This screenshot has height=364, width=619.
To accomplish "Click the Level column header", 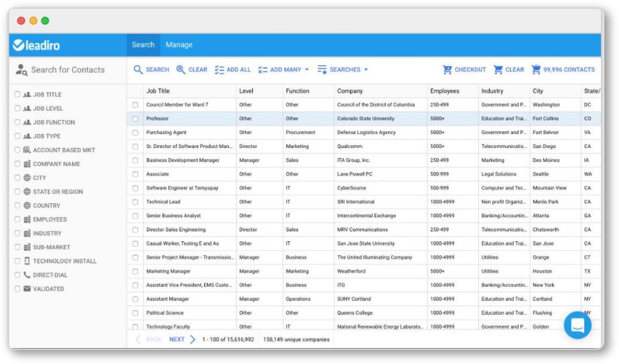I will [246, 91].
